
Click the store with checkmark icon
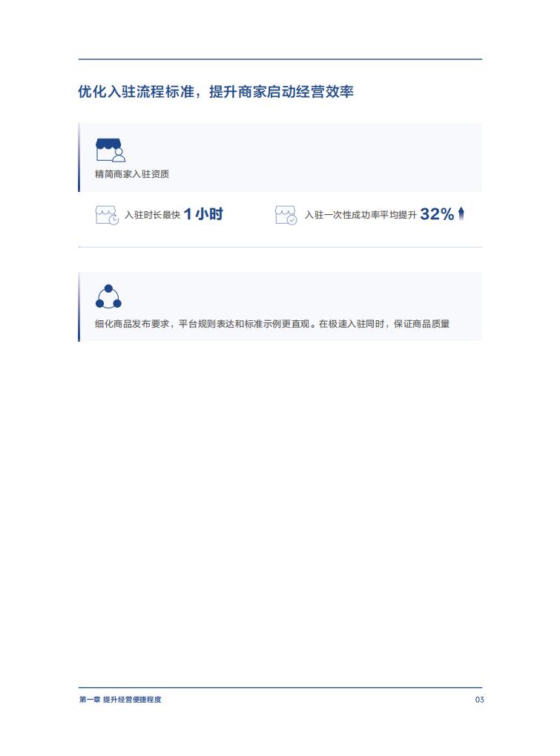(x=286, y=215)
